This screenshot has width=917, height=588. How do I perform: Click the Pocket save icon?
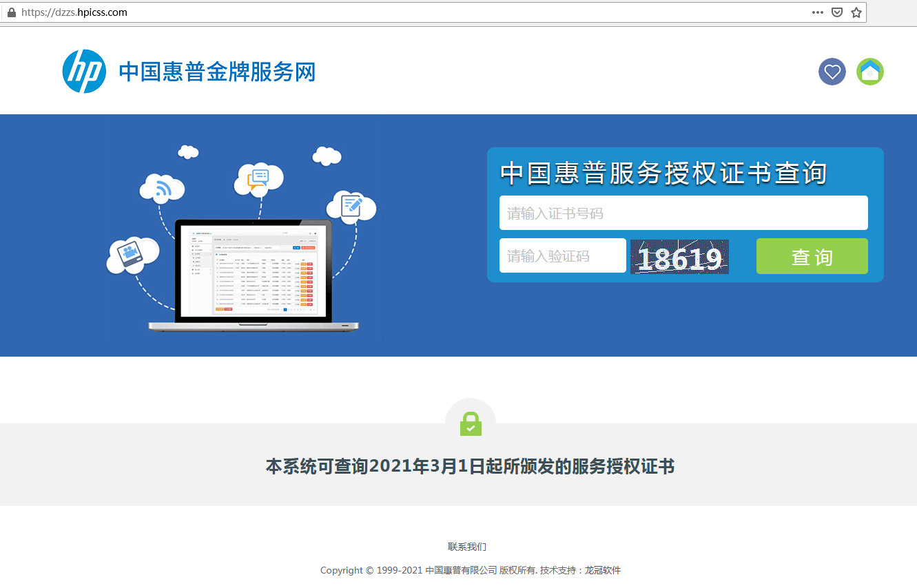coord(837,12)
